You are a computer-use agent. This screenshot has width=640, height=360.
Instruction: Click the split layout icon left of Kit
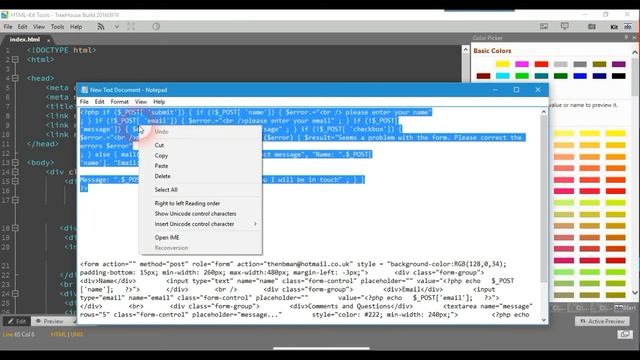(x=592, y=27)
